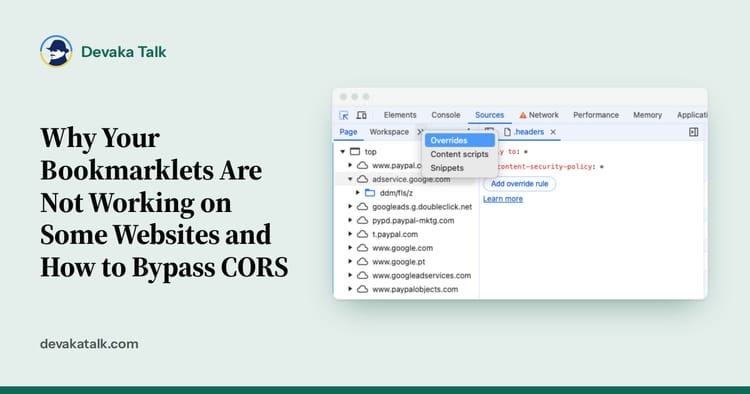Select the googleads.g.doubleclick.net label
The image size is (750, 394).
pos(422,207)
